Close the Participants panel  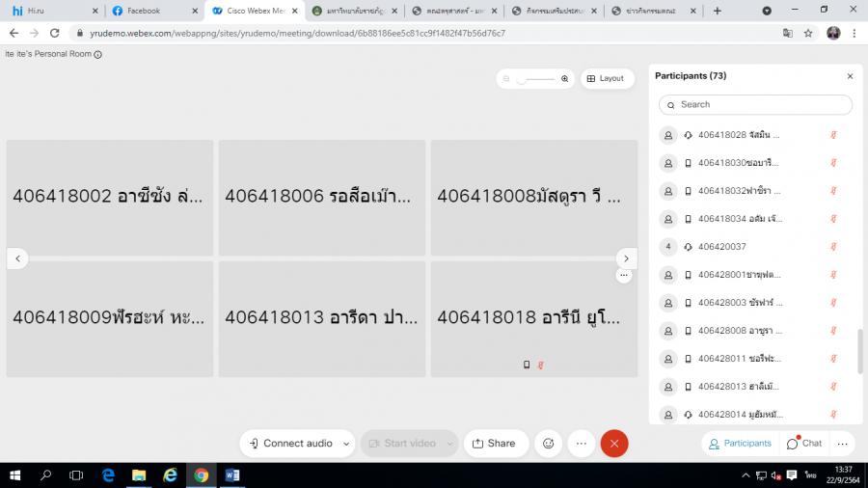[850, 76]
